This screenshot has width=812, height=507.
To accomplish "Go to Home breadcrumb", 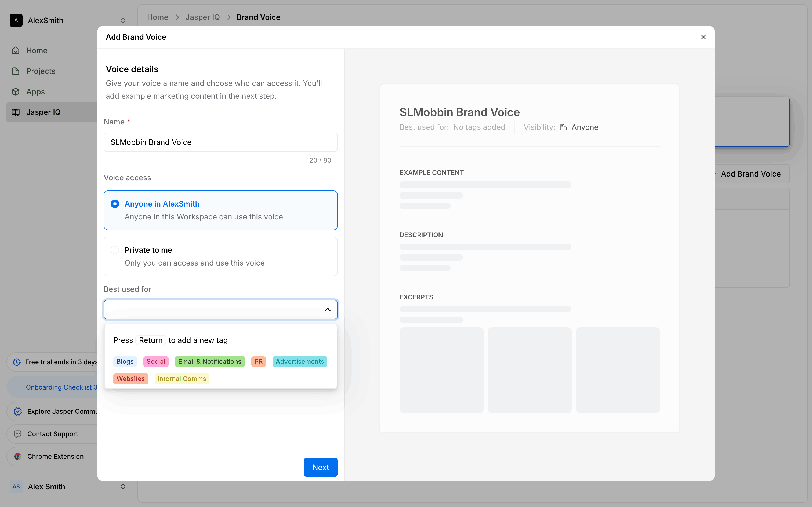I will pos(157,17).
